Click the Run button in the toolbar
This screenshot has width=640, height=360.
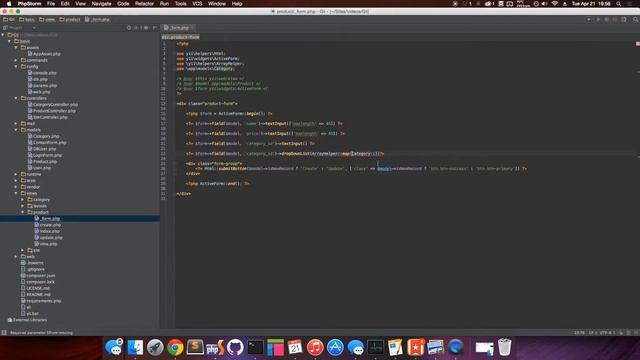(598, 19)
